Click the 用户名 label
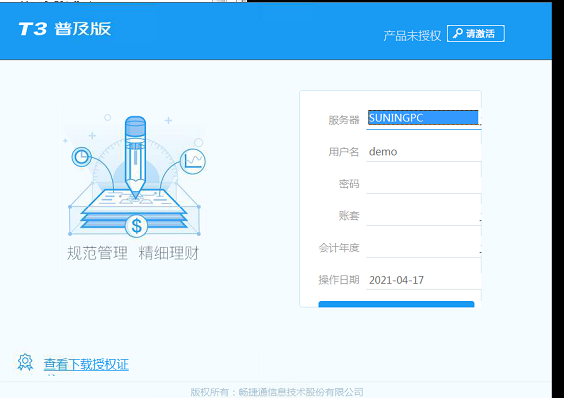 pyautogui.click(x=344, y=152)
